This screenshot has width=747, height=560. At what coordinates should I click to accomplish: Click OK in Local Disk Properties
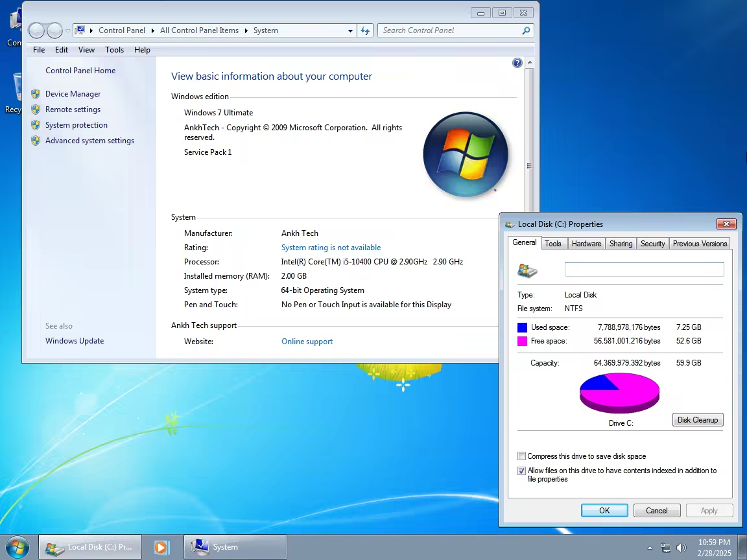click(604, 511)
